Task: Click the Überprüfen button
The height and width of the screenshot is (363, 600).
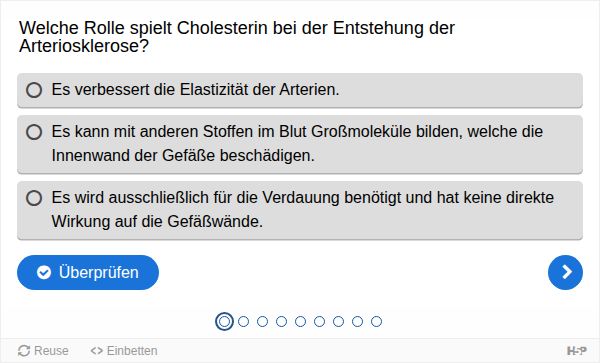Action: point(88,272)
